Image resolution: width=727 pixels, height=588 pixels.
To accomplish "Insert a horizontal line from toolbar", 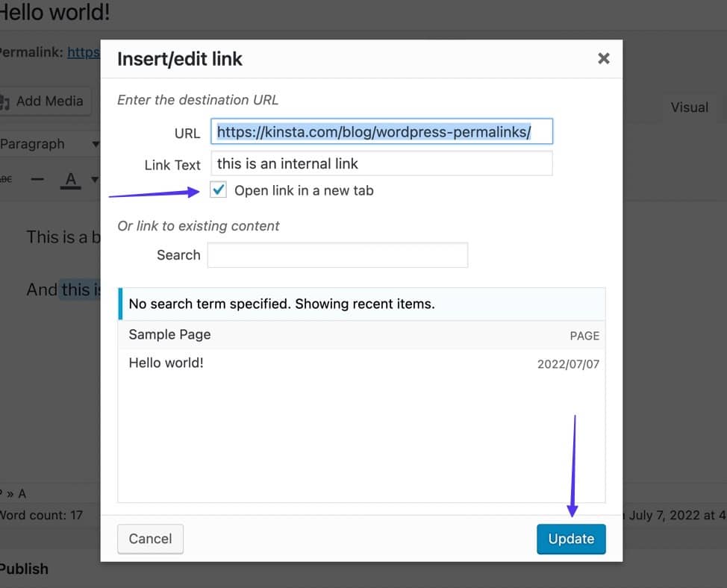I will coord(38,179).
